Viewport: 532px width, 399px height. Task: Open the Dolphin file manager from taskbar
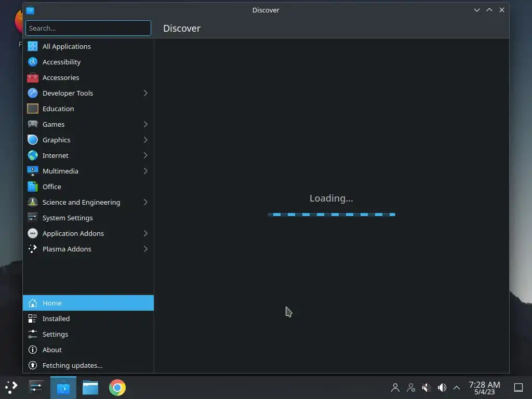coord(90,388)
